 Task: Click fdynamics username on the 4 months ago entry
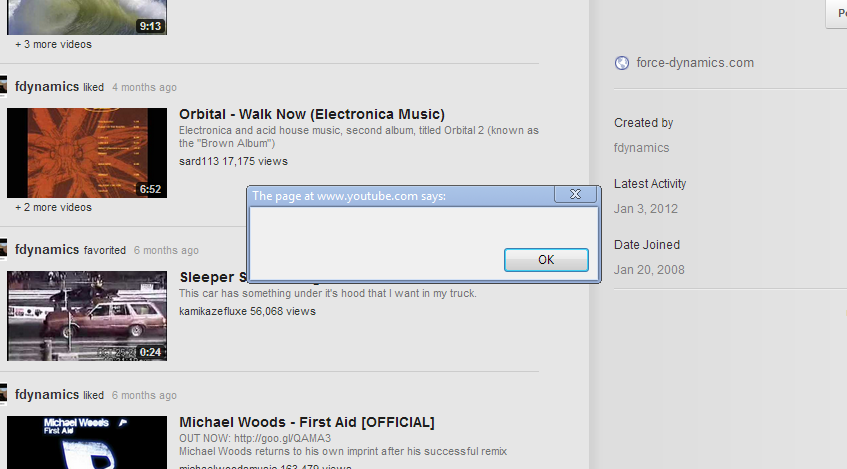47,87
